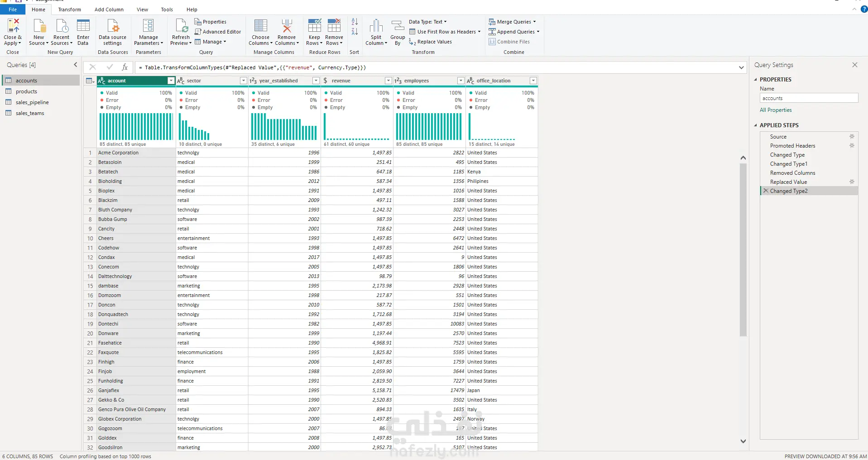Open the Use First Row as Headers dropdown

coord(445,32)
